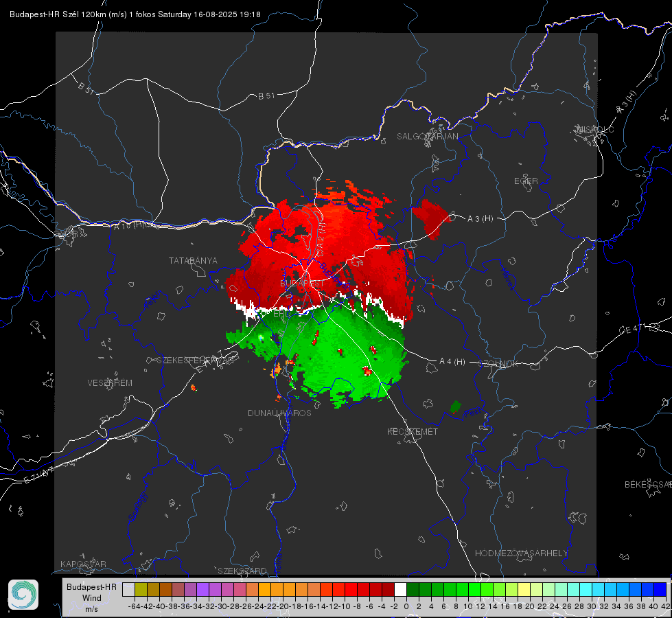This screenshot has height=618, width=672.
Task: Click the blue 'Heves' county label
Action: click(x=507, y=279)
